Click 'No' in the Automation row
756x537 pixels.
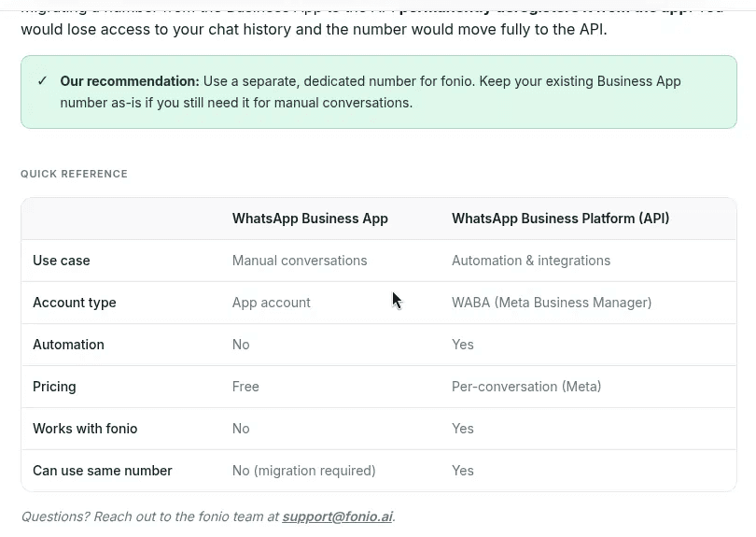(x=241, y=345)
